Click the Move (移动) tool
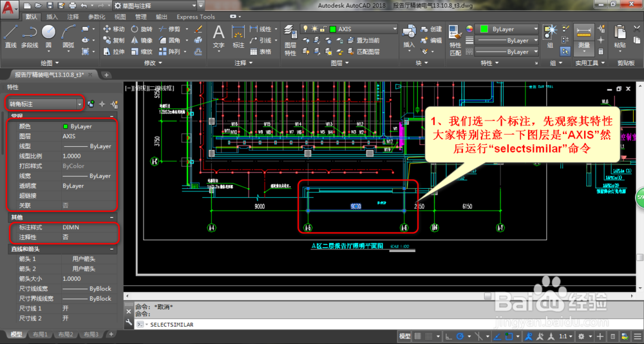This screenshot has width=644, height=344. (x=114, y=29)
